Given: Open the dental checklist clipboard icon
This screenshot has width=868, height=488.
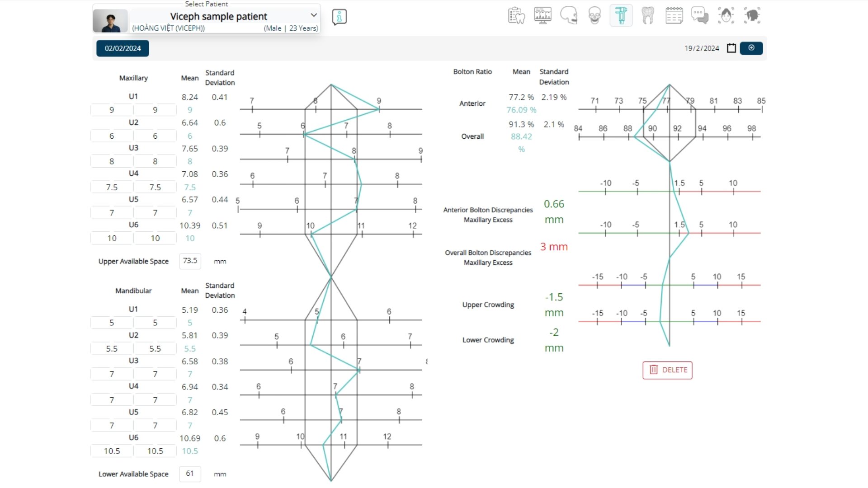Looking at the screenshot, I should tap(516, 15).
